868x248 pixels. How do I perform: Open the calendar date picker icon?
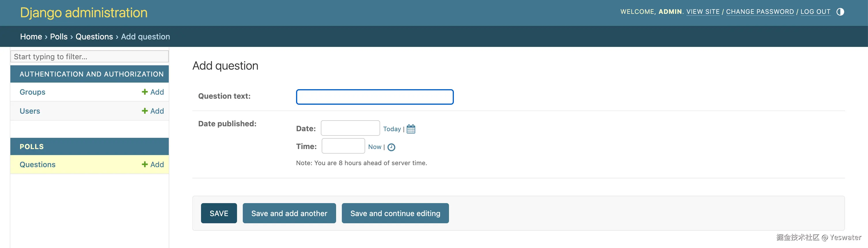[x=411, y=129]
